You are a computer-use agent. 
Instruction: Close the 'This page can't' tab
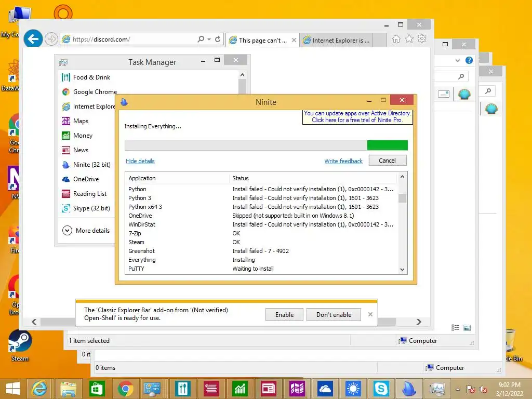[294, 40]
